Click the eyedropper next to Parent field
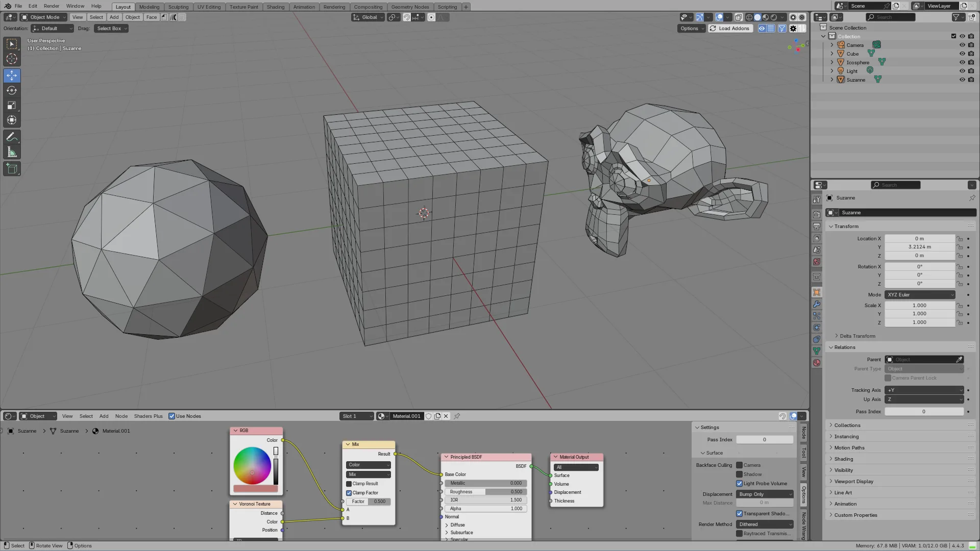980x551 pixels. [x=959, y=360]
